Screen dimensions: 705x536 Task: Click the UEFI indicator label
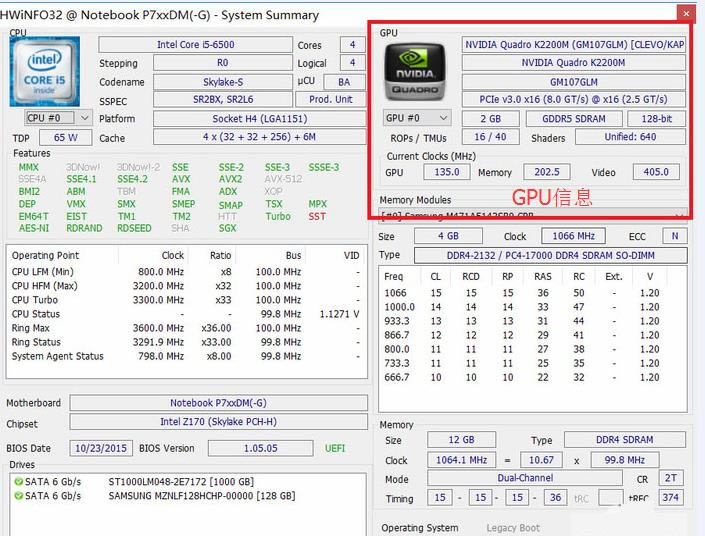335,448
